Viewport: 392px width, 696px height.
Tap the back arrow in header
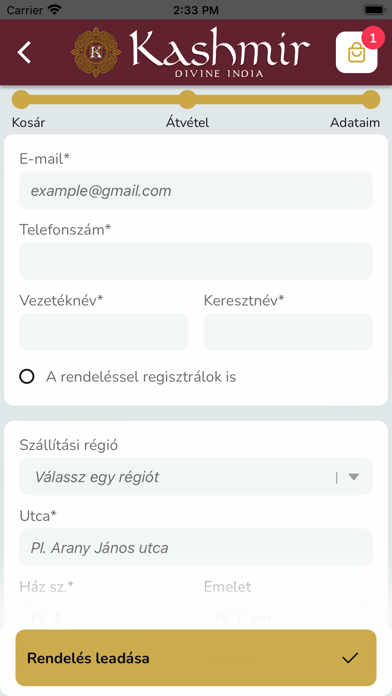24,52
